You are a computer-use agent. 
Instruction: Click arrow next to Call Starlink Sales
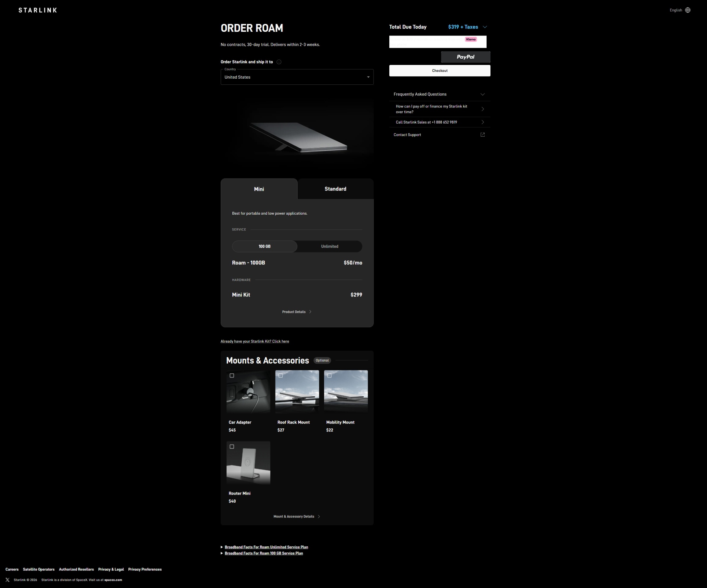(482, 122)
